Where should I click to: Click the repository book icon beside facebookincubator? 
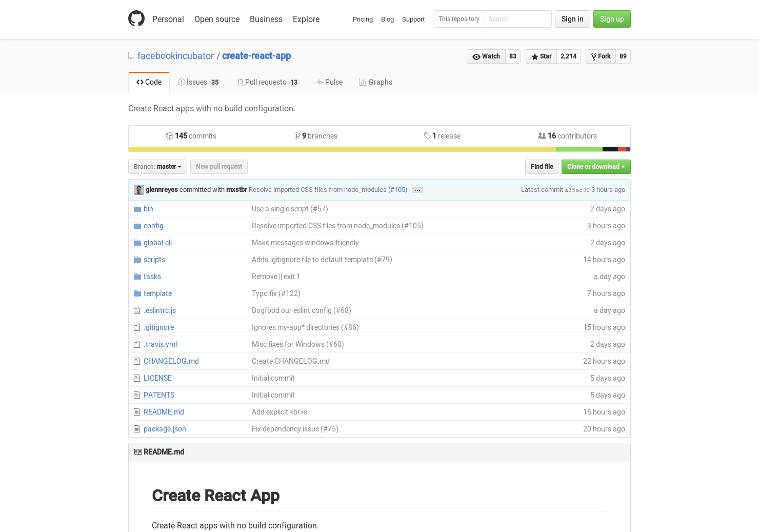131,55
